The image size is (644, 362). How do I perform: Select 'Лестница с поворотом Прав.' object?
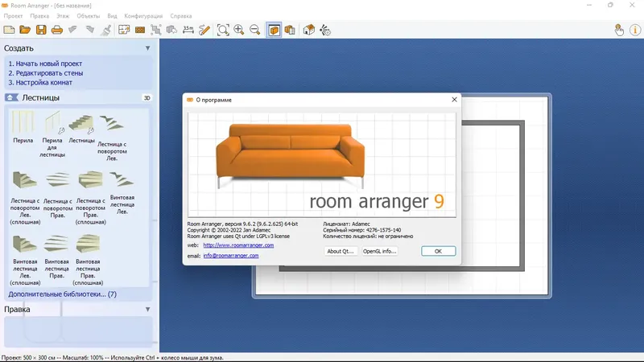point(58,195)
